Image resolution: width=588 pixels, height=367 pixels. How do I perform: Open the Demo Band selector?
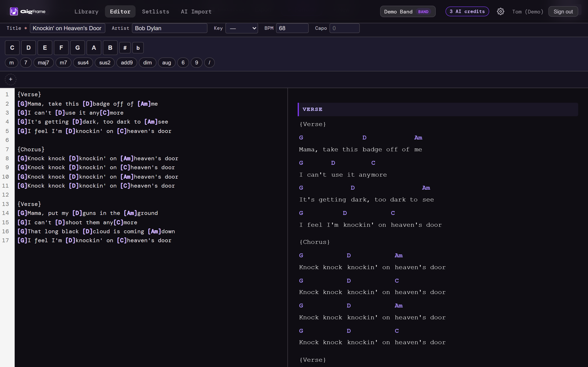click(x=407, y=11)
